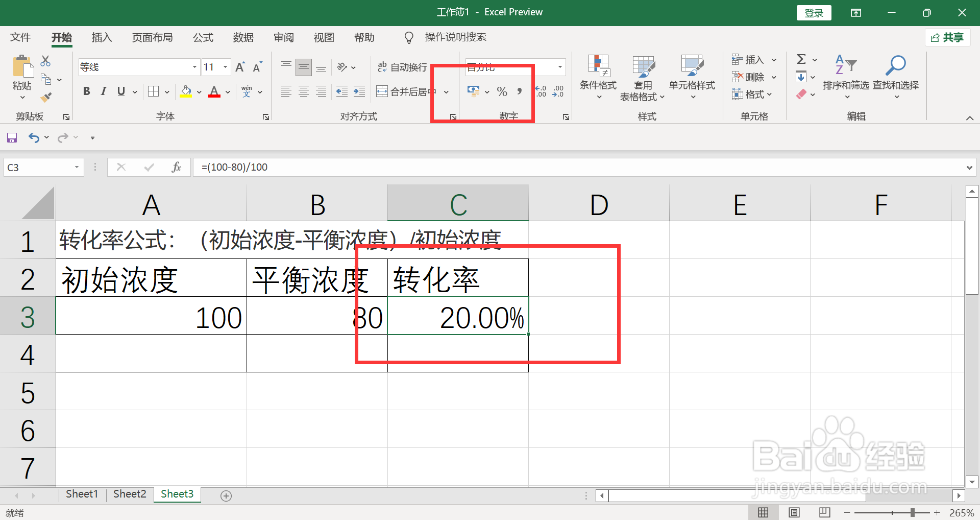Screen dimensions: 980x520
Task: Center text horizontally
Action: tap(304, 91)
